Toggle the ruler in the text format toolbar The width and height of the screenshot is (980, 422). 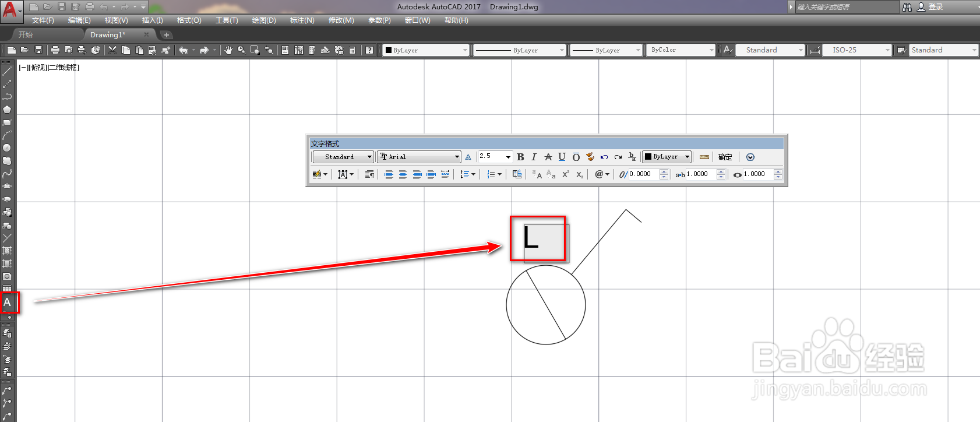coord(704,157)
